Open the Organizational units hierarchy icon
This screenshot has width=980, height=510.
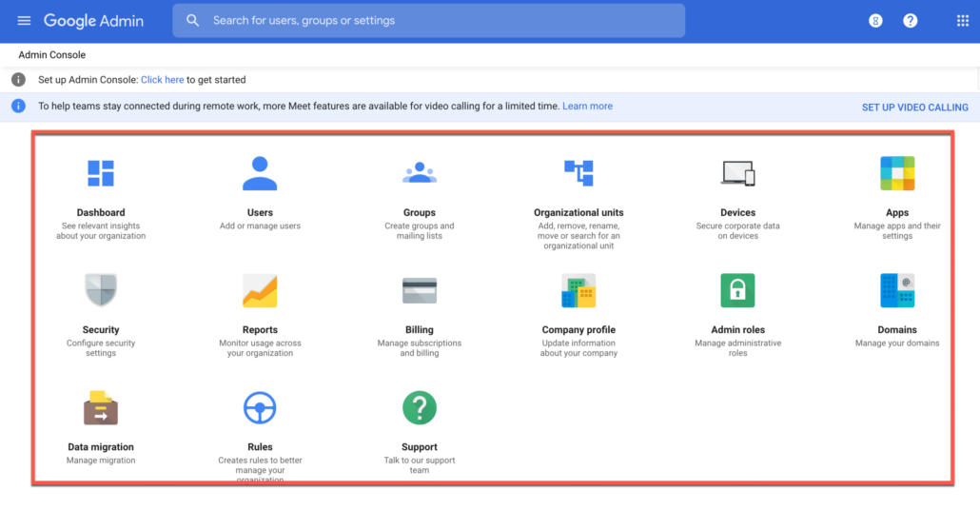tap(578, 173)
